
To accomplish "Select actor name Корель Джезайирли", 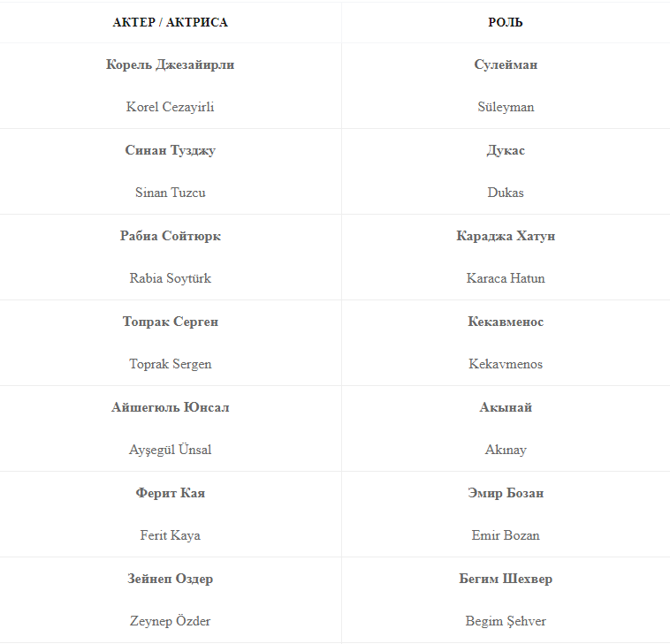I will [170, 64].
